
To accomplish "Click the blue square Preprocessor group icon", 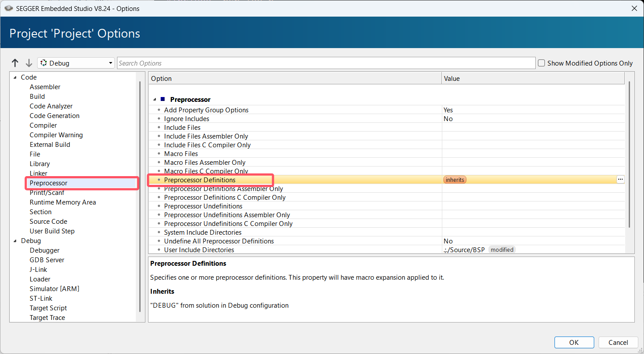I will point(163,99).
